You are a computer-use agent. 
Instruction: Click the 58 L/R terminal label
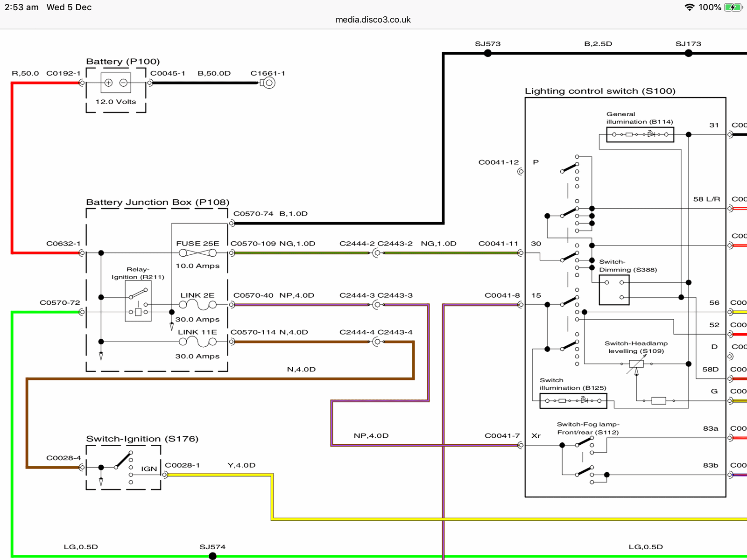click(707, 199)
